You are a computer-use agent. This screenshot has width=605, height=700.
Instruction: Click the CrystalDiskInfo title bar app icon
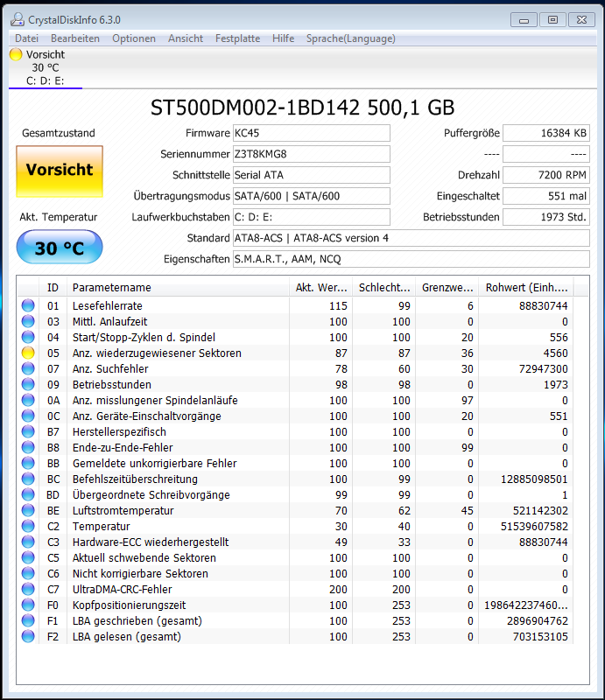pyautogui.click(x=17, y=19)
